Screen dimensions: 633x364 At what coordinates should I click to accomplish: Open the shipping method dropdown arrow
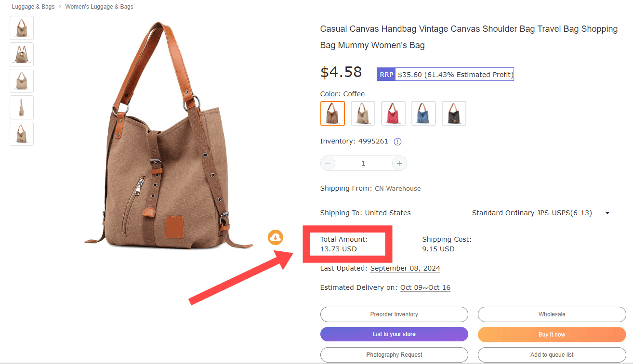[607, 213]
